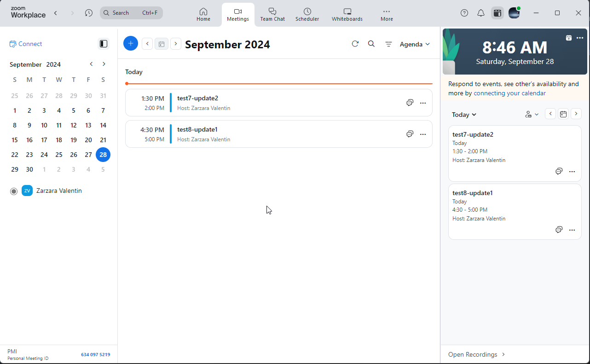The width and height of the screenshot is (590, 364).
Task: Open the History clock icon
Action: coord(89,13)
